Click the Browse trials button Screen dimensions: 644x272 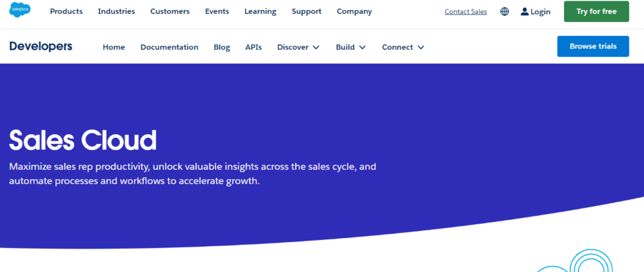point(592,46)
